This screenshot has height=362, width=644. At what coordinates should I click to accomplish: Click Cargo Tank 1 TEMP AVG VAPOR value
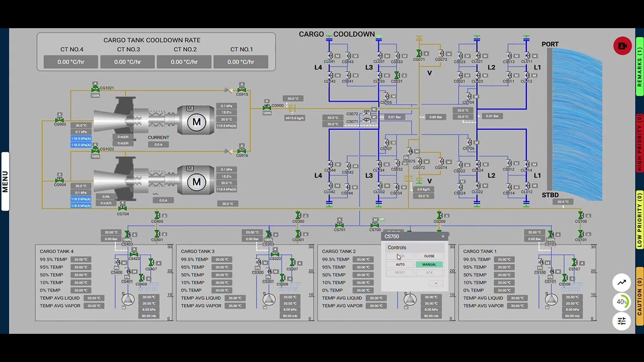(517, 306)
